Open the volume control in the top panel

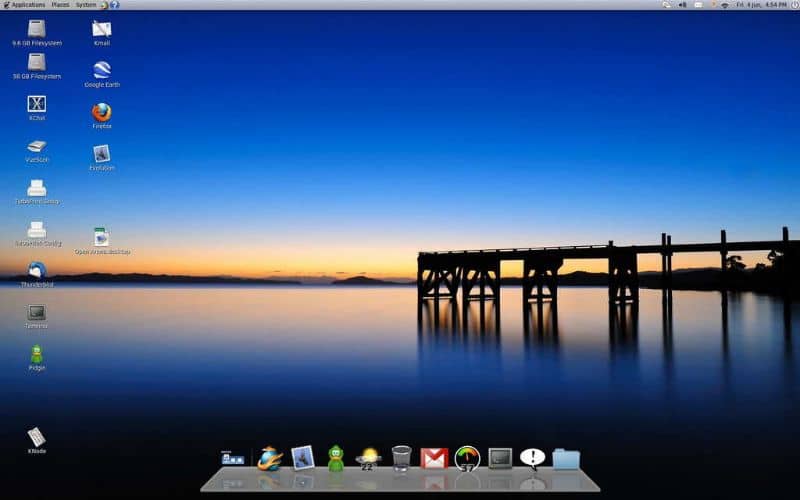coord(682,5)
